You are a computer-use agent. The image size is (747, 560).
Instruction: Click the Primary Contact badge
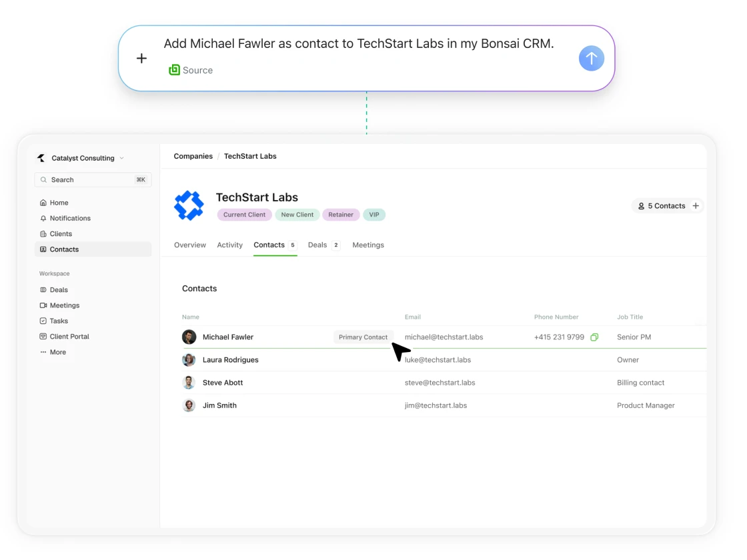pyautogui.click(x=363, y=337)
